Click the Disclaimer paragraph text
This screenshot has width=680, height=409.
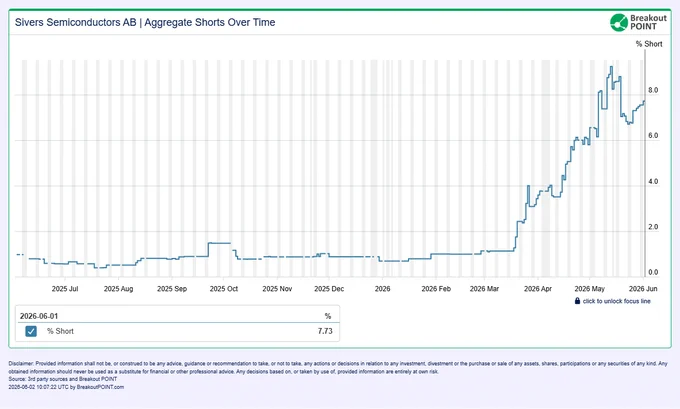338,367
